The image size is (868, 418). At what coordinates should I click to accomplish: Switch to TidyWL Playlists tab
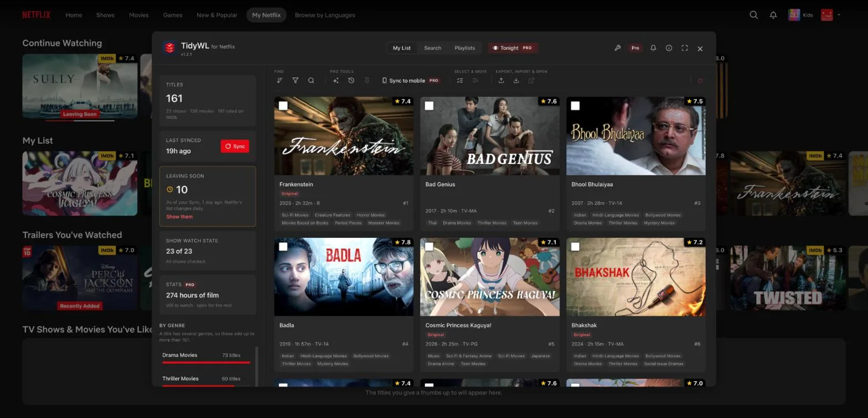coord(464,48)
